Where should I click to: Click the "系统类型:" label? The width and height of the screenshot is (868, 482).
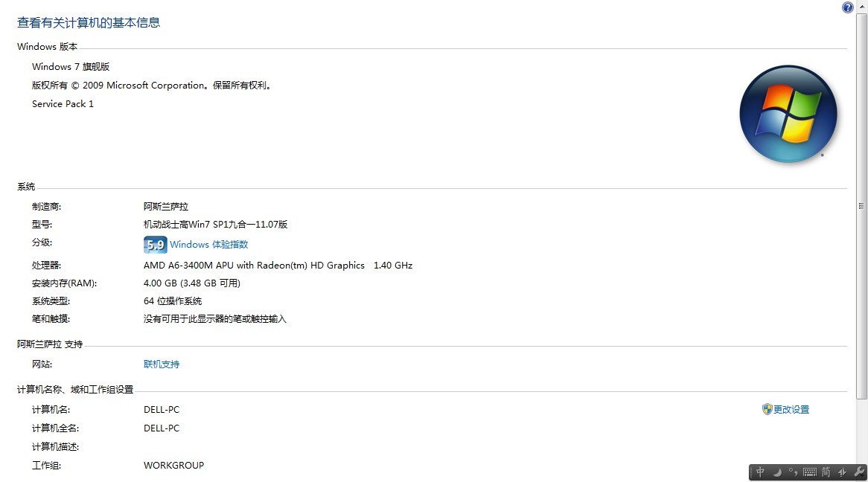[x=51, y=301]
